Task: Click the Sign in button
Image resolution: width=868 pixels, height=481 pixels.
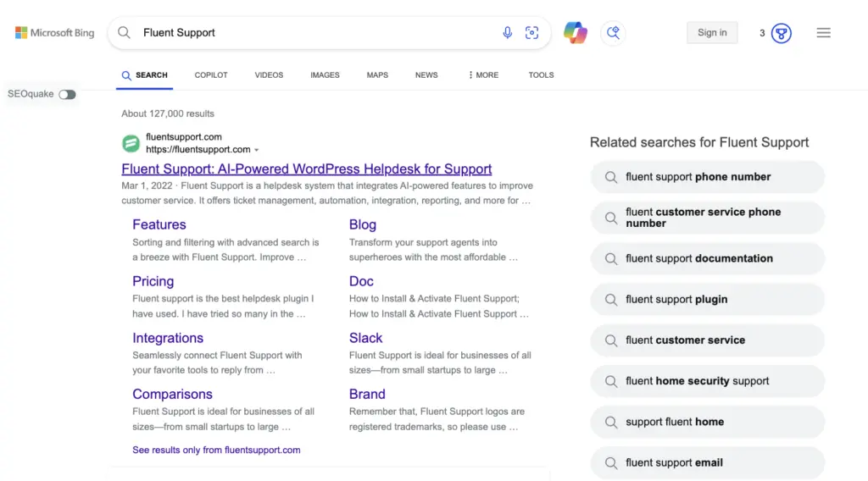Action: [712, 33]
